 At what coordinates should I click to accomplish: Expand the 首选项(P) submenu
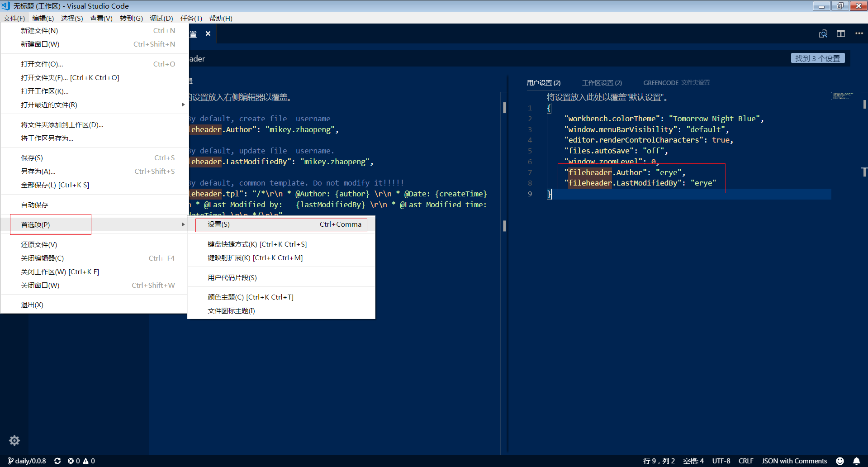coord(94,224)
